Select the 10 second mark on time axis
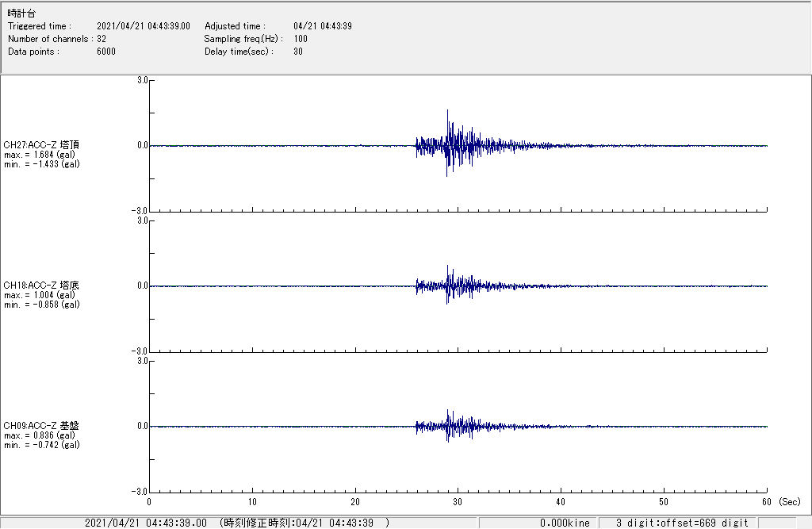This screenshot has width=812, height=529. point(252,502)
